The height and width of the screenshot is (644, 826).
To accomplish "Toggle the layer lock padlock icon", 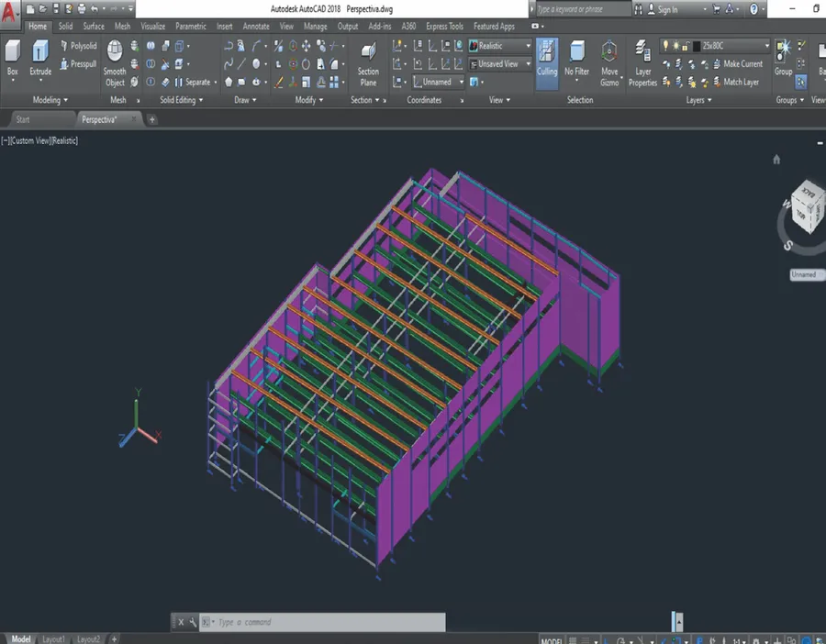I will tap(686, 47).
